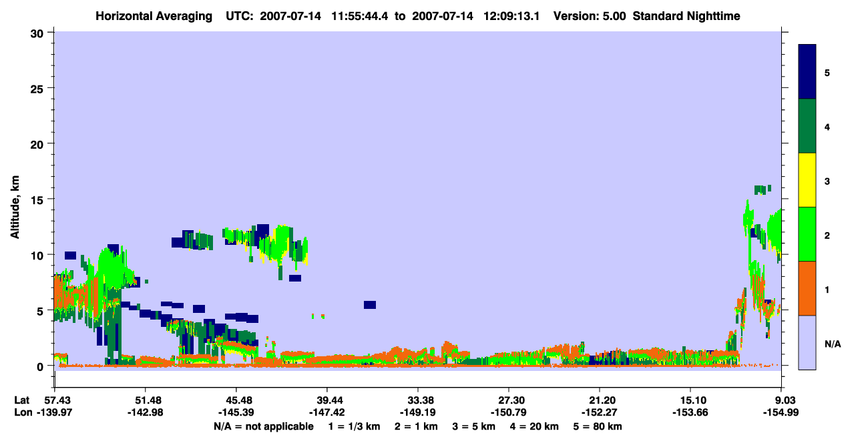
Task: Click longitude value -154.99
Action: pyautogui.click(x=783, y=413)
